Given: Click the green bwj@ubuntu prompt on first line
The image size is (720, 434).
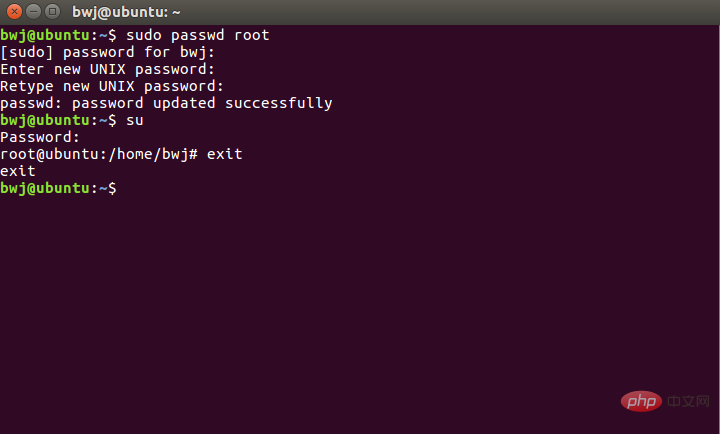Looking at the screenshot, I should point(45,35).
